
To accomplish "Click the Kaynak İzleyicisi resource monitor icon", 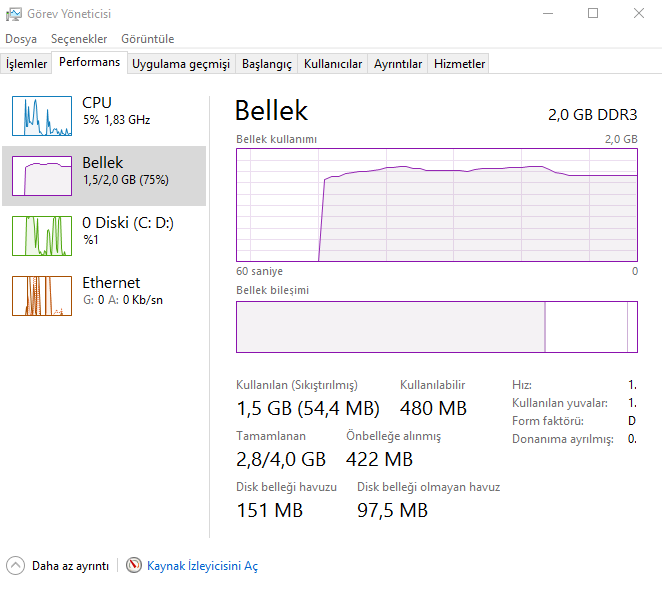I will (x=134, y=566).
